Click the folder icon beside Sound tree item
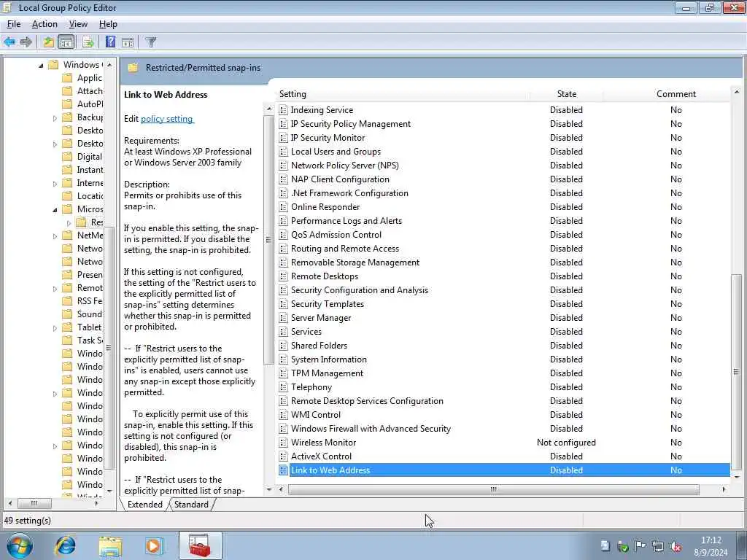The height and width of the screenshot is (560, 747). [x=68, y=314]
